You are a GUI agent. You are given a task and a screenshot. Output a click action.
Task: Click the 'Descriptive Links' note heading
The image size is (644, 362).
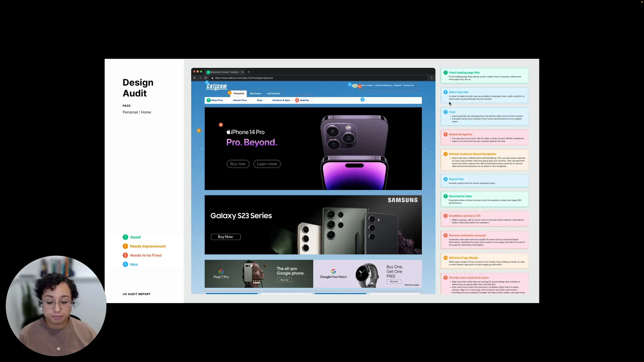click(x=461, y=196)
